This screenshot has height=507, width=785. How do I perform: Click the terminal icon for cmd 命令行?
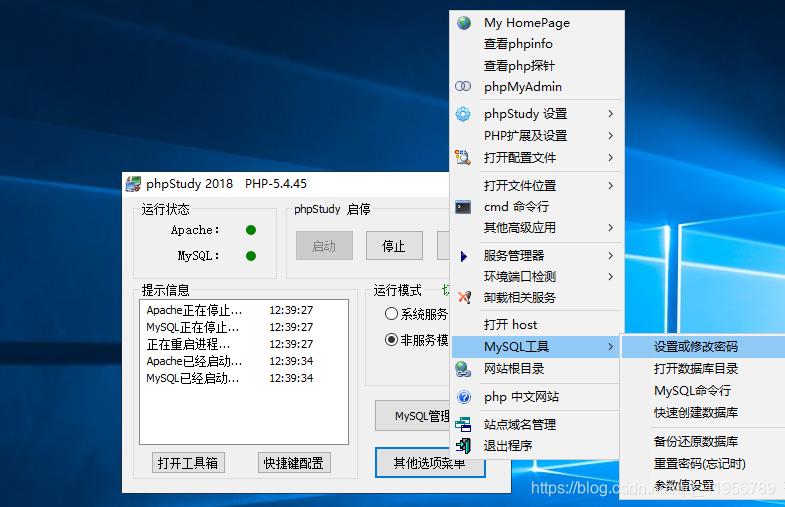pyautogui.click(x=463, y=207)
